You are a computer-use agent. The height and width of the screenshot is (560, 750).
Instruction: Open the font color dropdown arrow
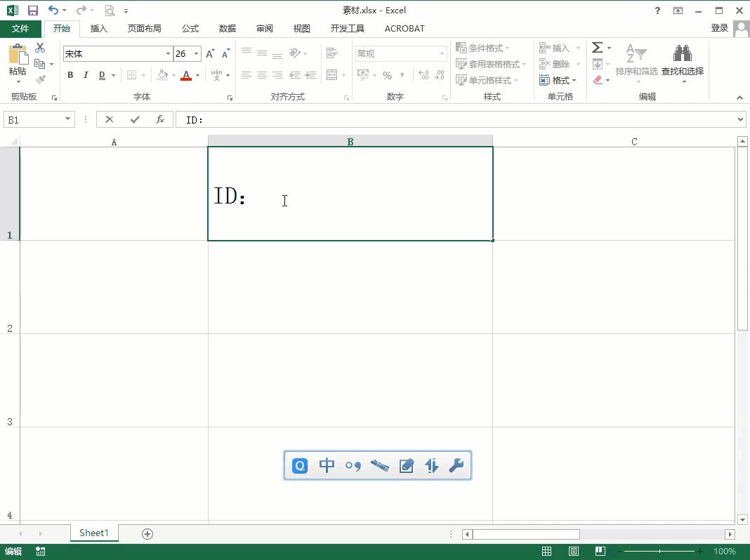(x=197, y=76)
